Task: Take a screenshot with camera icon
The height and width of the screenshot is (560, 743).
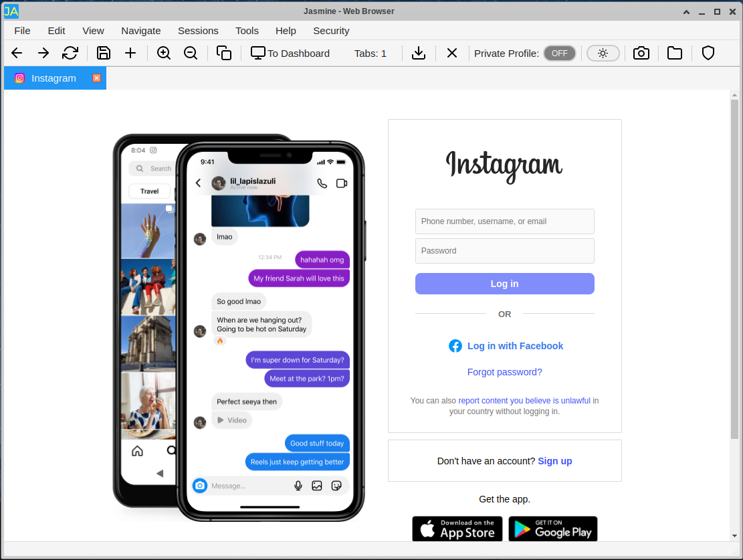Action: click(641, 53)
